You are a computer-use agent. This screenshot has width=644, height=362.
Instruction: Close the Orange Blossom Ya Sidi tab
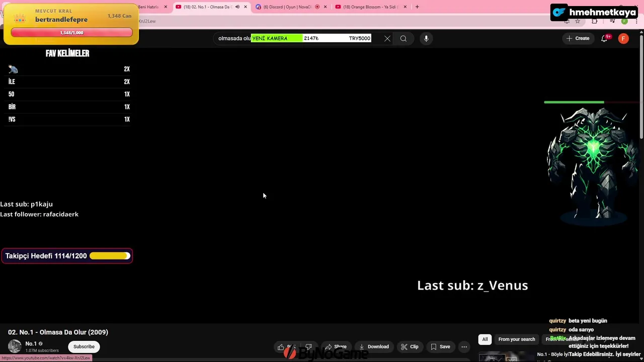tap(405, 7)
